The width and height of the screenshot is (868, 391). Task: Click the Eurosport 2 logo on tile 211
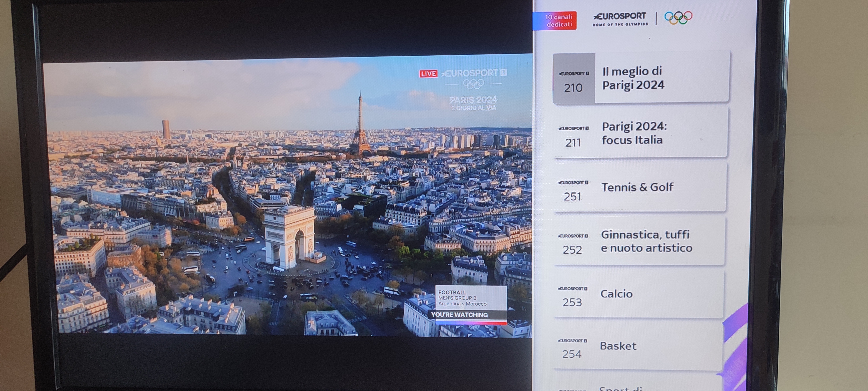coord(574,128)
